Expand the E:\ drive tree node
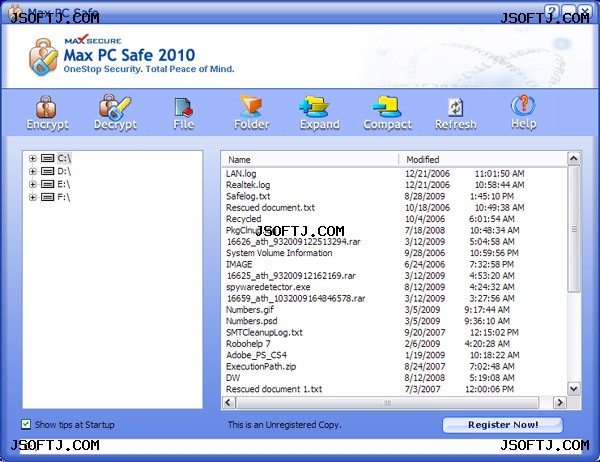Image resolution: width=600 pixels, height=462 pixels. [33, 184]
